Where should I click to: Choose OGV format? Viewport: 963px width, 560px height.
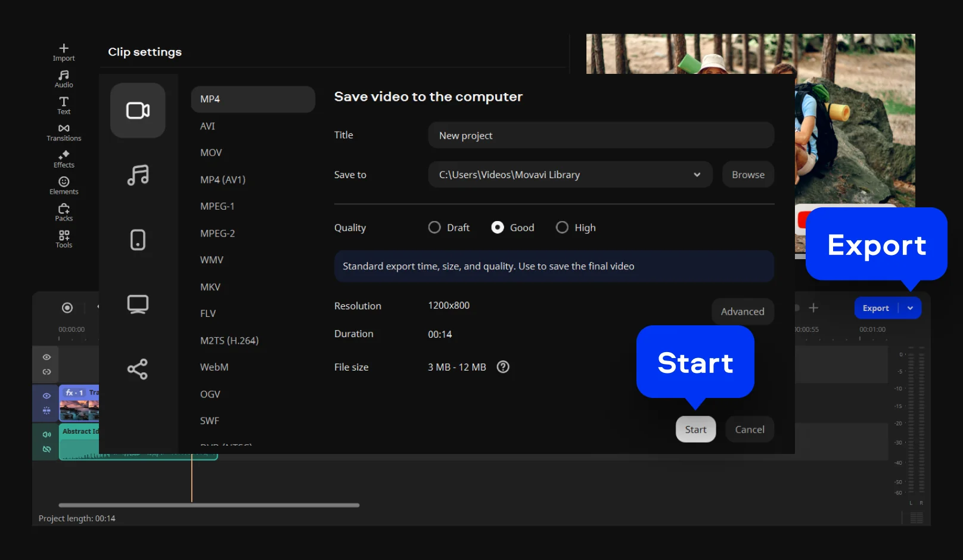click(210, 394)
